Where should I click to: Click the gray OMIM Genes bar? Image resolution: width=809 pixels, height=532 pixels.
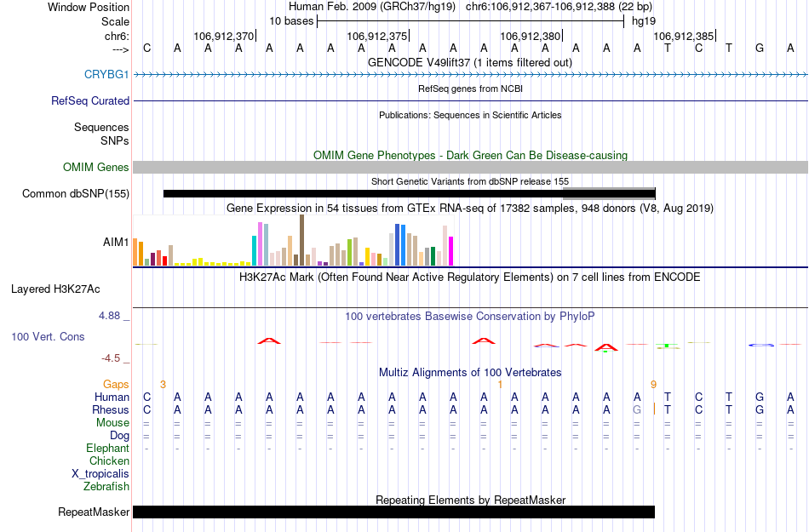[470, 167]
